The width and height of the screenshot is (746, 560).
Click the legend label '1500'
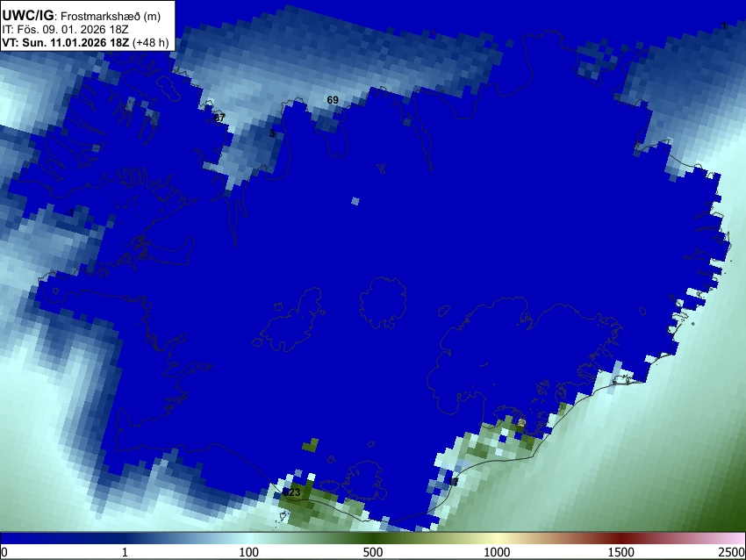point(620,552)
